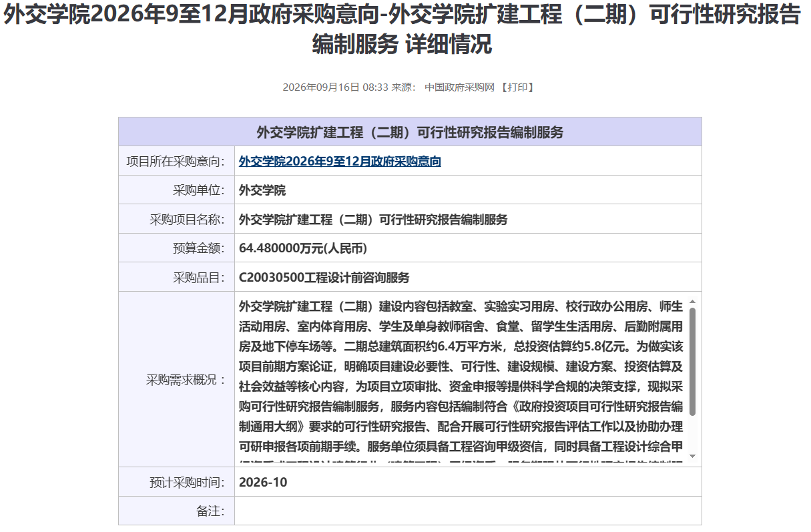
Task: Click the 项目所在采购意向 label cell
Action: (x=176, y=162)
